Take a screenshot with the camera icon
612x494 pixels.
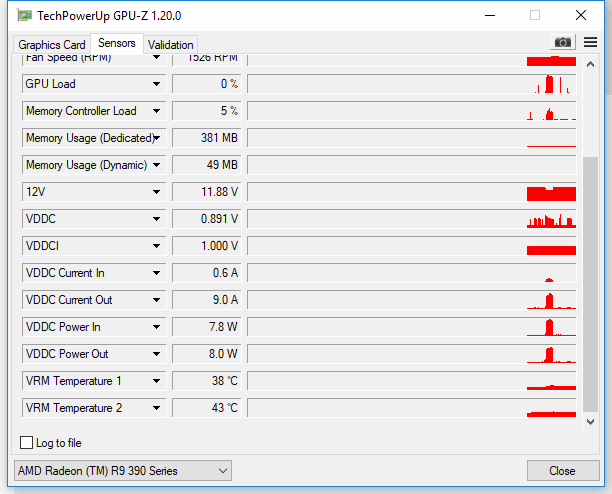point(562,42)
